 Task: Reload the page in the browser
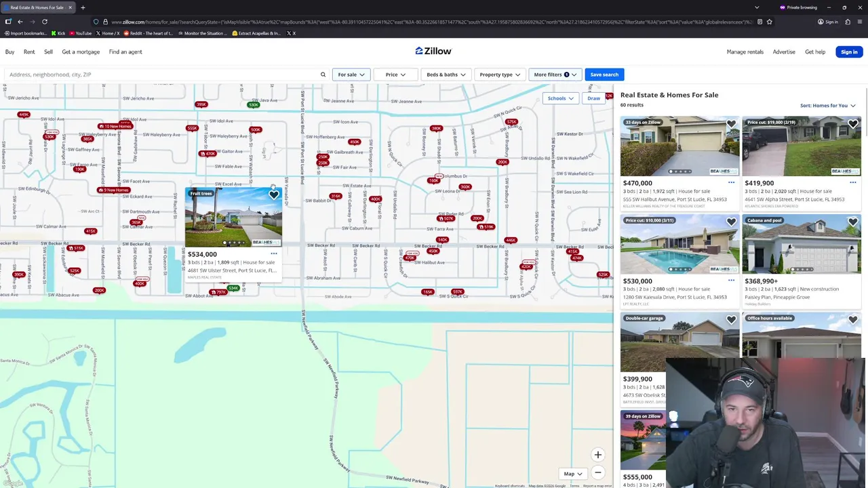(45, 22)
